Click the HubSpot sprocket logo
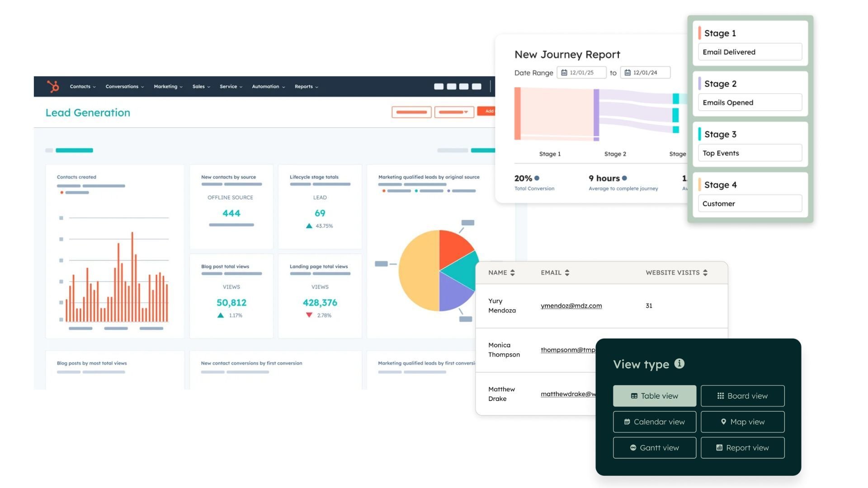The width and height of the screenshot is (868, 488). click(x=54, y=86)
